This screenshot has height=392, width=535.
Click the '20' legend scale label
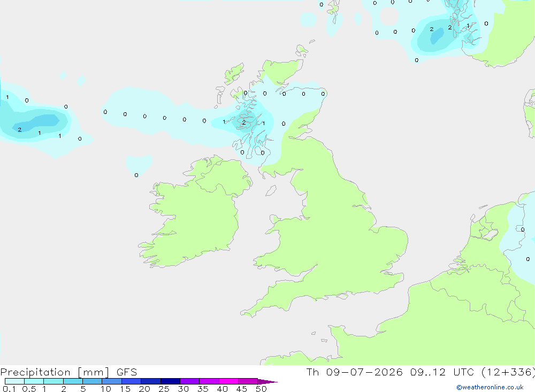[x=144, y=389]
